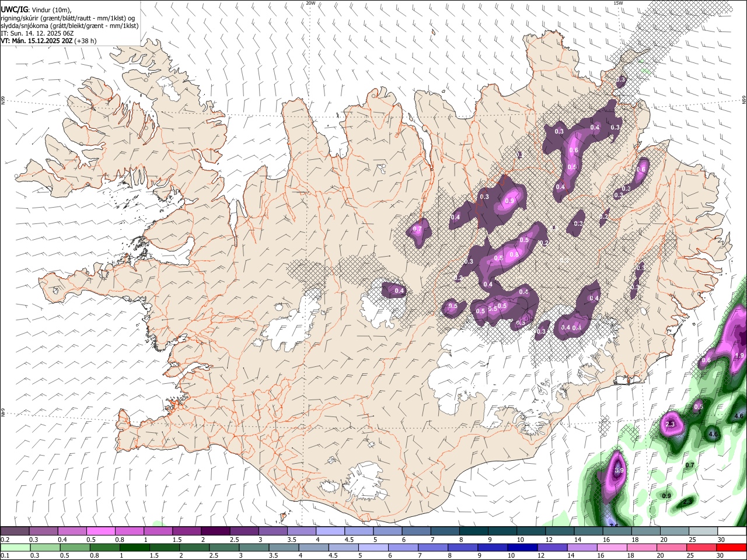Image resolution: width=747 pixels, height=560 pixels.
Task: Pick the gray-blue 4 swatch, lower legend row
Action: [x=315, y=547]
